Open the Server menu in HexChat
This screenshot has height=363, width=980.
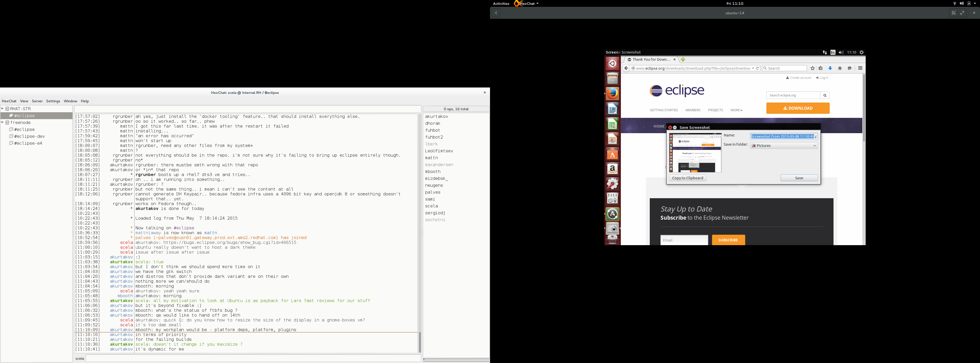(37, 101)
